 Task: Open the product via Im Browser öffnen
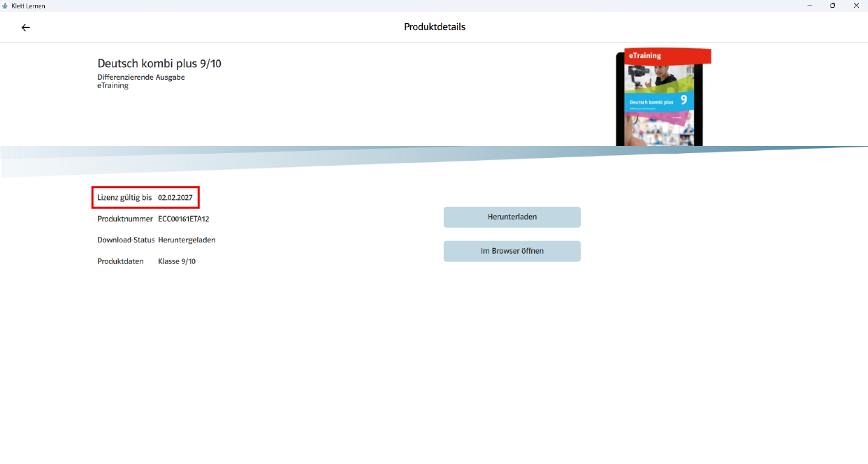[512, 251]
